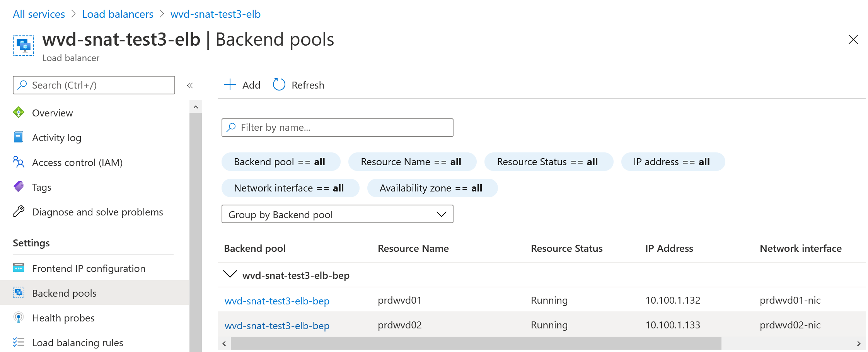Select the prdwvd02-nic cell
The image size is (868, 352).
tap(790, 325)
